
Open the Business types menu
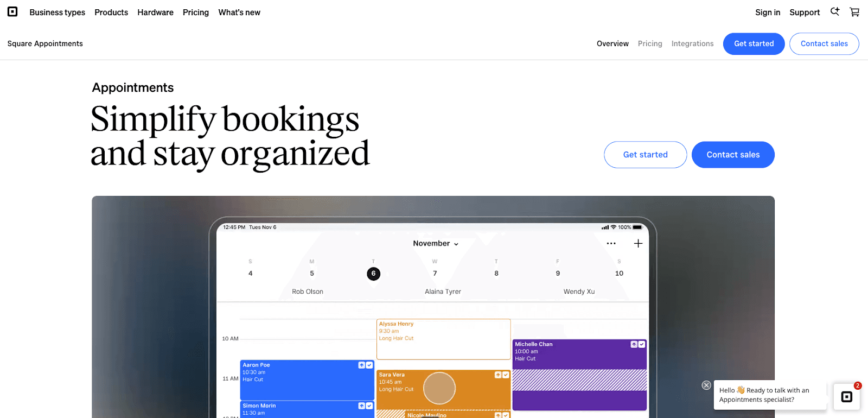click(57, 12)
